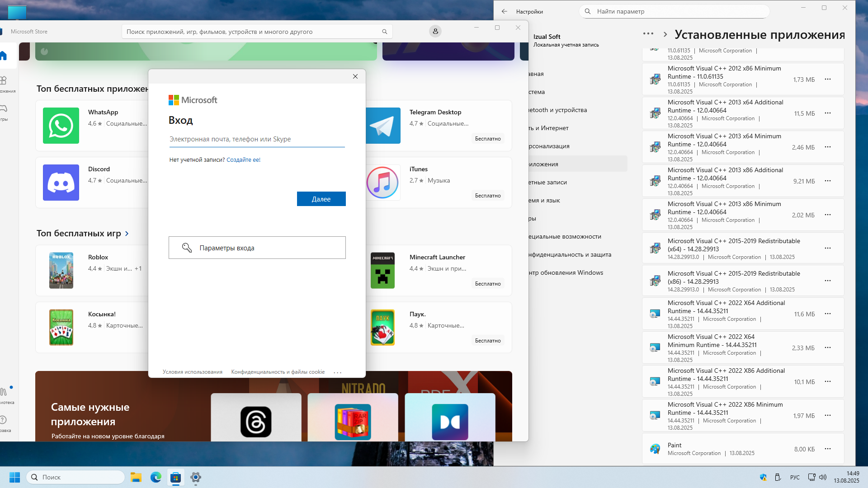Open menu for Visual C++ 2013 x64 Minimum
This screenshot has width=868, height=488.
click(x=827, y=147)
